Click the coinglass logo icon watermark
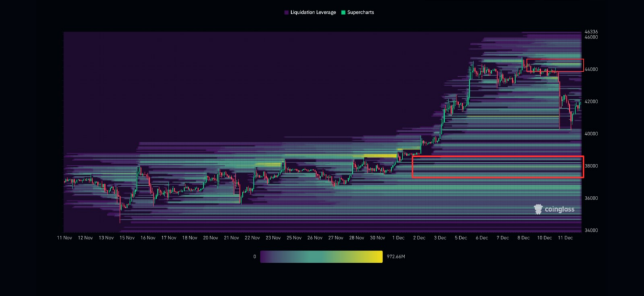644x296 pixels. tap(539, 210)
